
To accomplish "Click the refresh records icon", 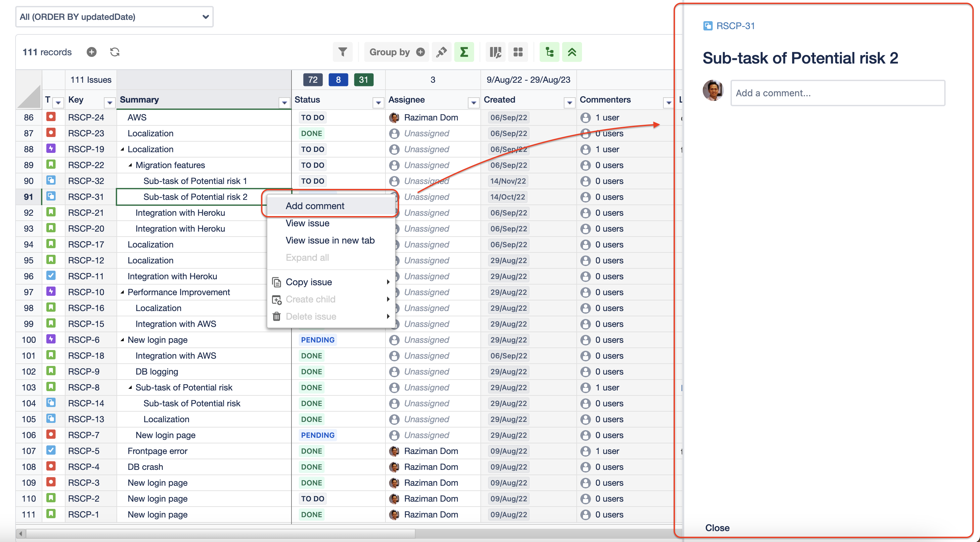I will [x=115, y=52].
